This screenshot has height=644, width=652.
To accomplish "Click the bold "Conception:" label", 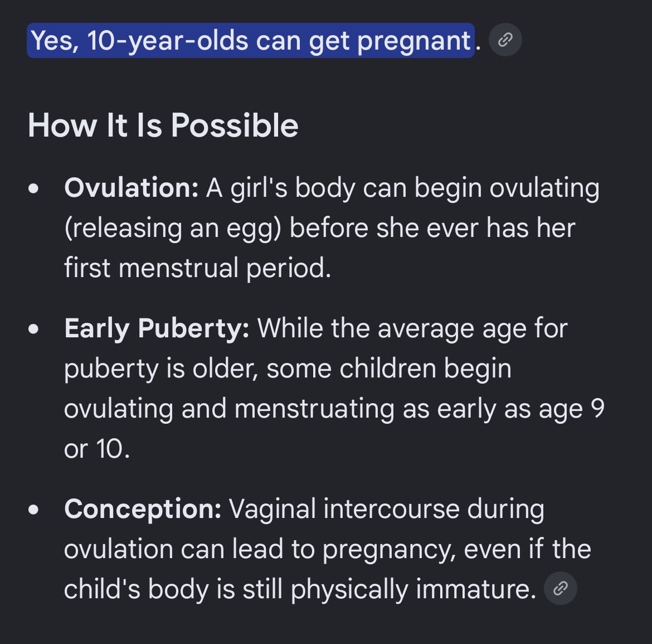I will click(143, 509).
